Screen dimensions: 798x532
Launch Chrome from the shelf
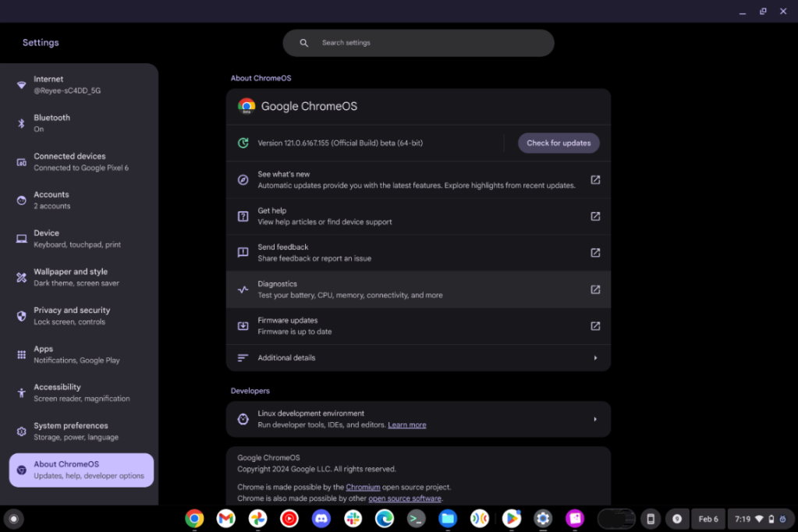194,518
